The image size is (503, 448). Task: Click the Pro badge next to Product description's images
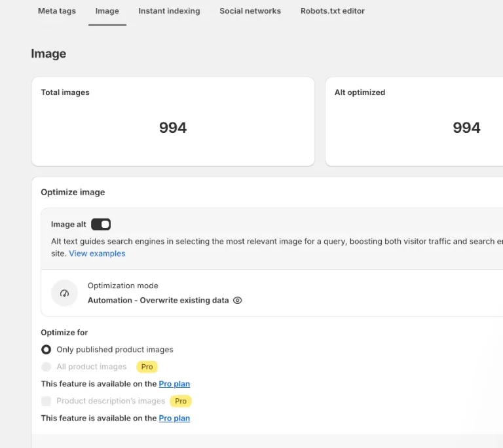click(181, 401)
